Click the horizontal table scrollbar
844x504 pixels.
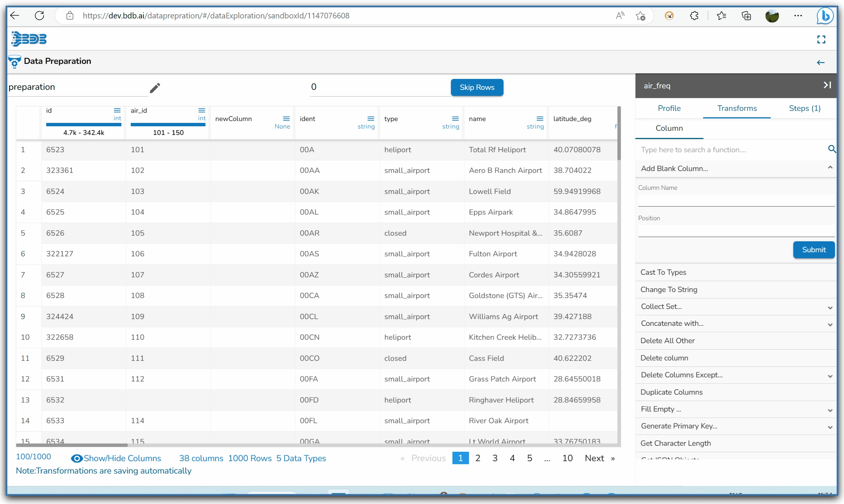71,445
